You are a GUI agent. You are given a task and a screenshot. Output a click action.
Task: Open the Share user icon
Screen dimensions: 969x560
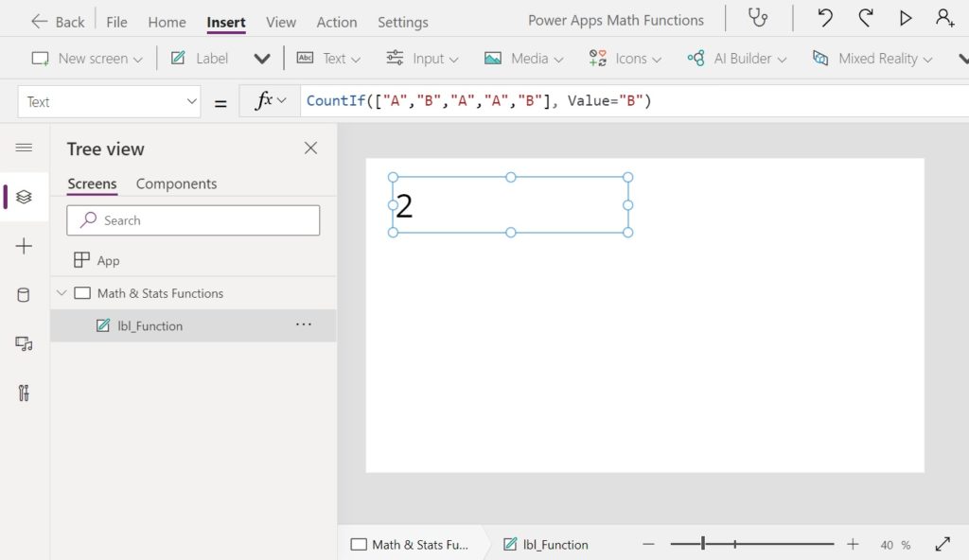tap(945, 18)
